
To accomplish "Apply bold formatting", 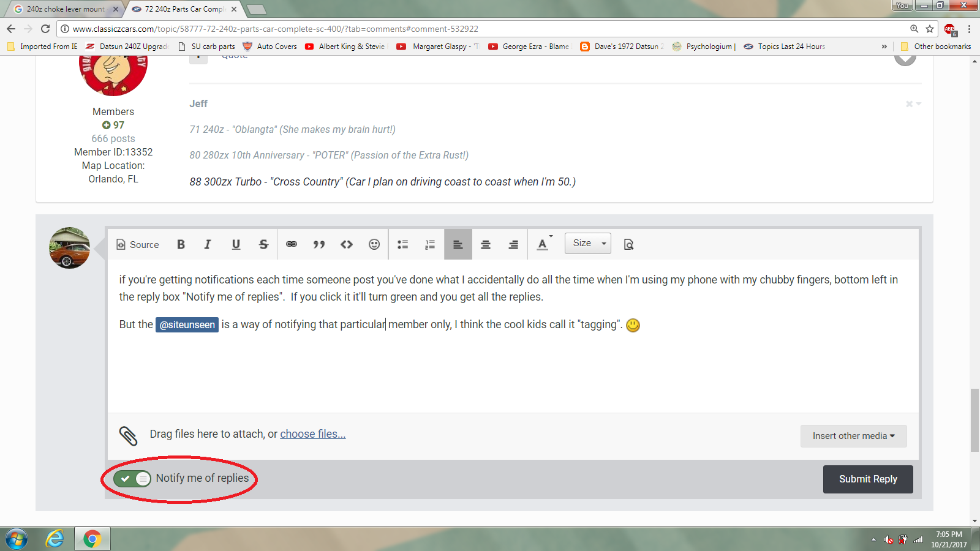I will point(181,244).
